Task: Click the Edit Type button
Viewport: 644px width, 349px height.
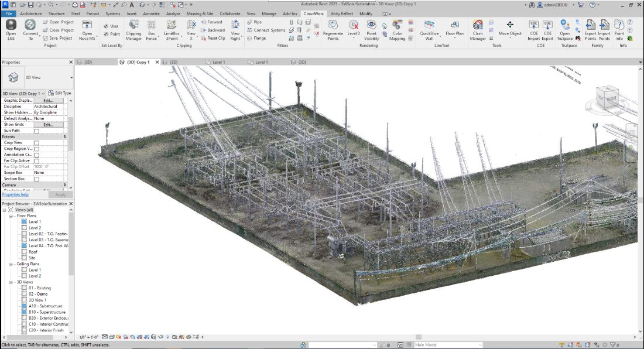Action: 60,93
